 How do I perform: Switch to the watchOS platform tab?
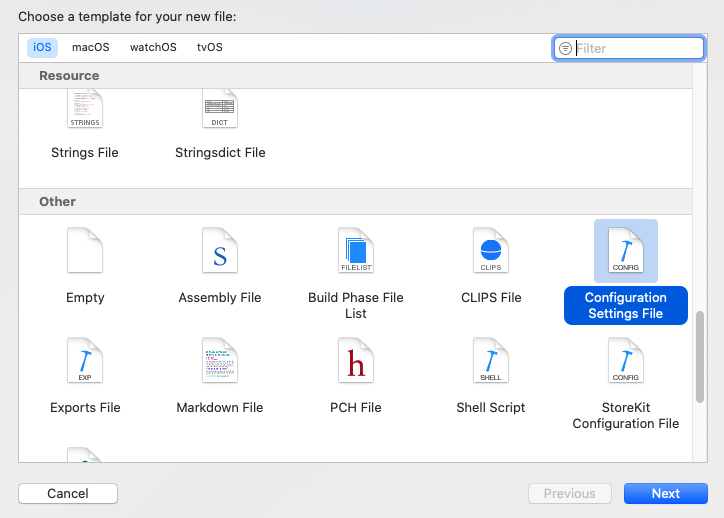point(153,47)
